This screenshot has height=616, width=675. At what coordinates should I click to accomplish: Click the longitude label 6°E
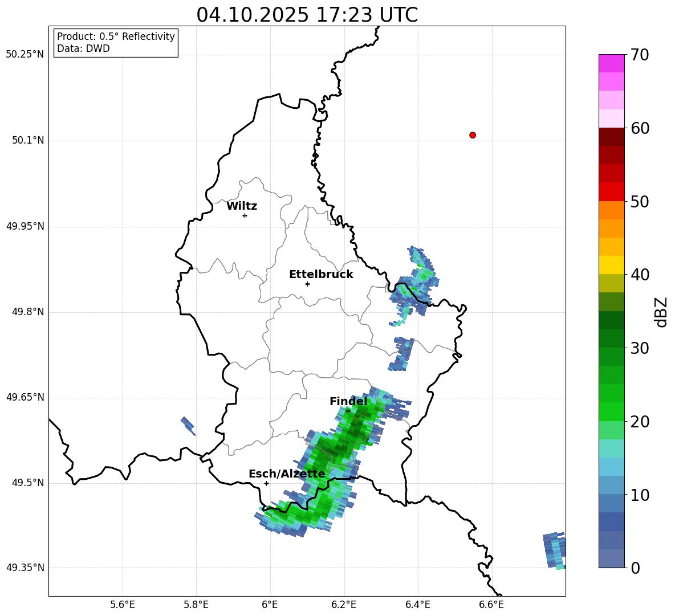pyautogui.click(x=270, y=605)
